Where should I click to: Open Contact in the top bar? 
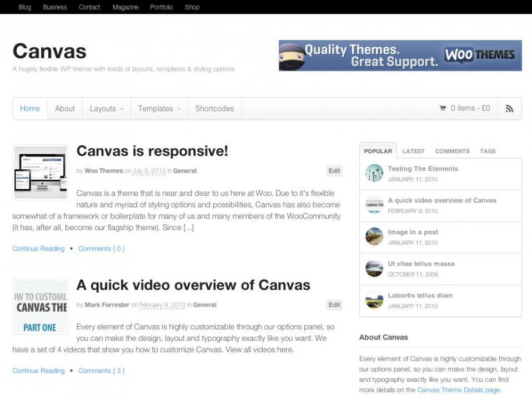point(89,7)
